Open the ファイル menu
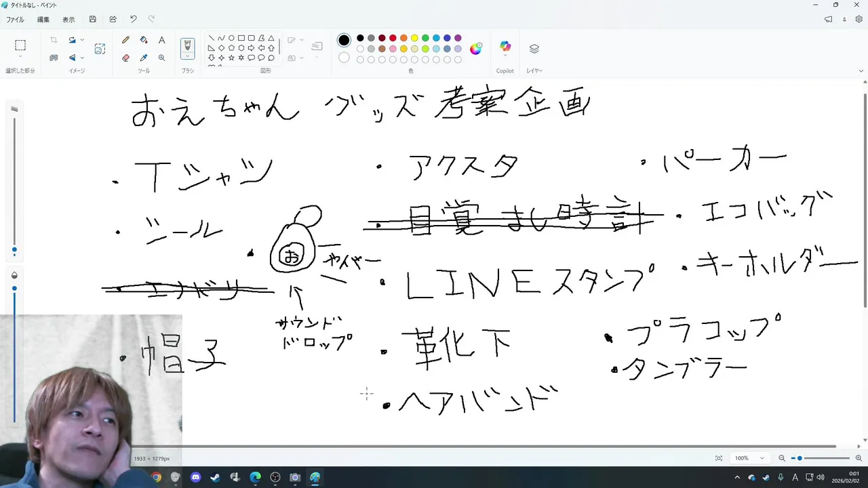The height and width of the screenshot is (488, 868). (15, 20)
